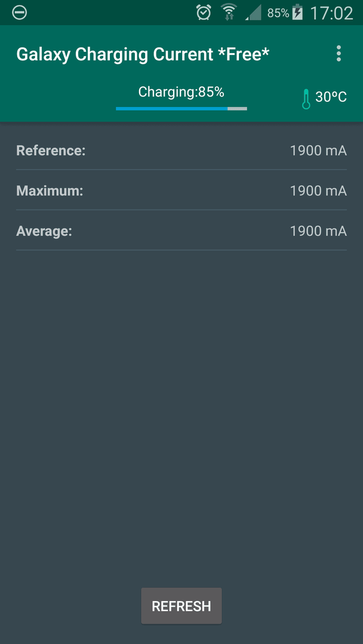Tap the 85% battery percentage text
This screenshot has width=363, height=644.
pyautogui.click(x=278, y=13)
